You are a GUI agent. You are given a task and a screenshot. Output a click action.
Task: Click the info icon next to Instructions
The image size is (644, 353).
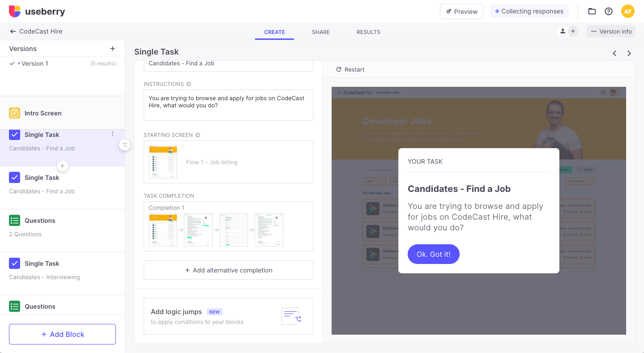tap(188, 84)
